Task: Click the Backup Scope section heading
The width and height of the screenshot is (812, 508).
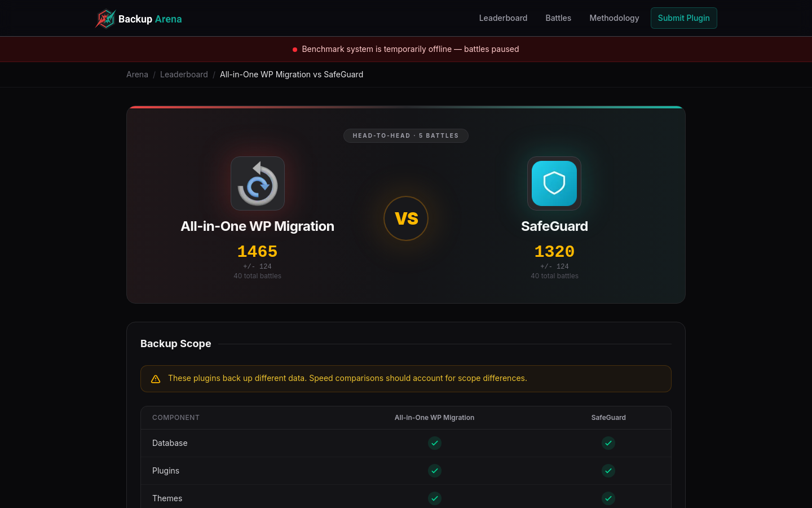Action: pyautogui.click(x=176, y=344)
